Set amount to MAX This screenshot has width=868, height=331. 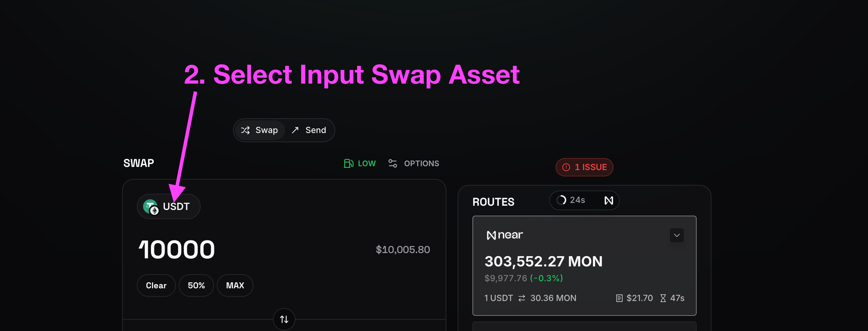pyautogui.click(x=235, y=285)
